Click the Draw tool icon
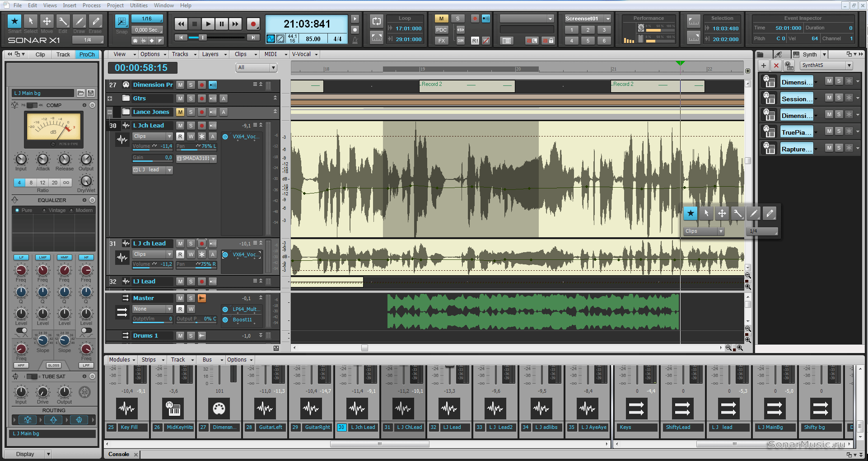This screenshot has height=461, width=868. pyautogui.click(x=79, y=21)
